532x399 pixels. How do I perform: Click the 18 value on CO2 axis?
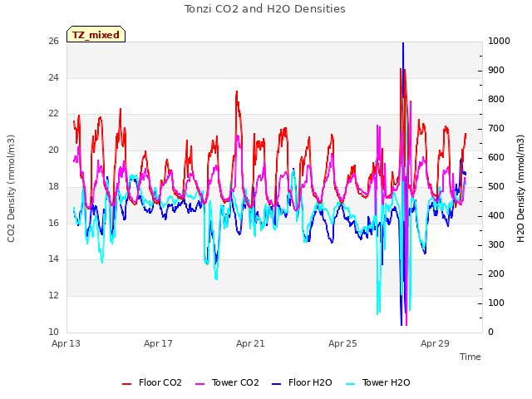pyautogui.click(x=53, y=186)
